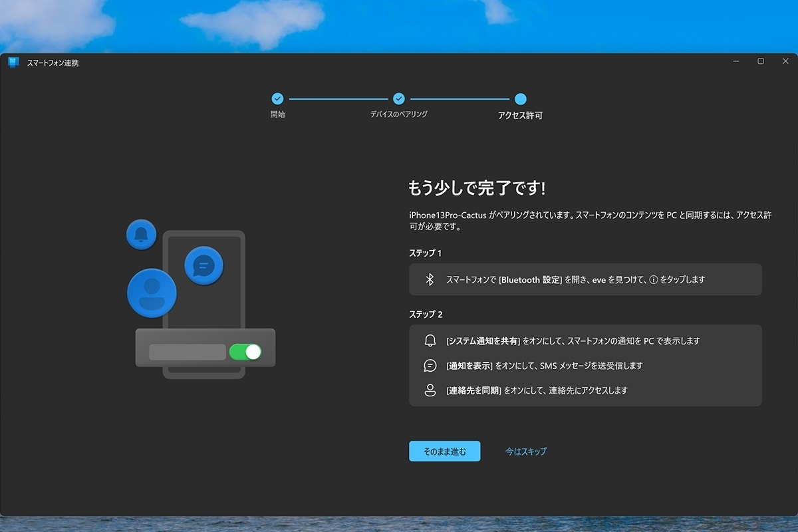
Task: Click the デバイスのペアリング step label
Action: click(x=399, y=114)
